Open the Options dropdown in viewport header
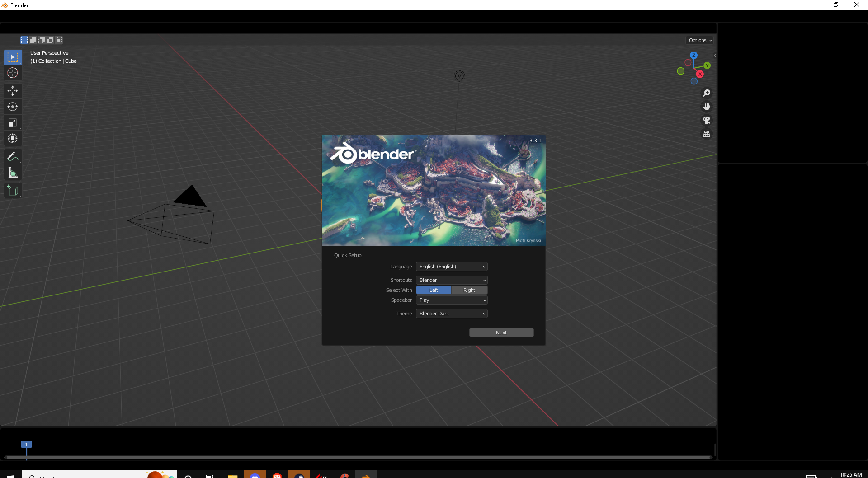Image resolution: width=868 pixels, height=478 pixels. tap(700, 40)
